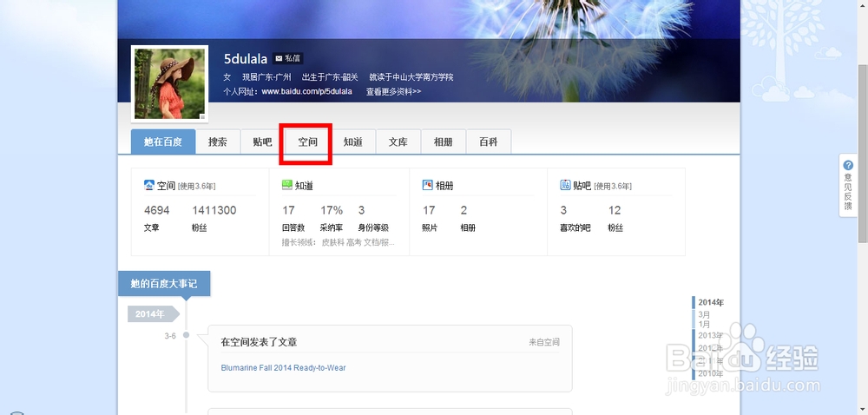The width and height of the screenshot is (868, 415).
Task: Click the 她的百度大事记 header
Action: coord(164,284)
